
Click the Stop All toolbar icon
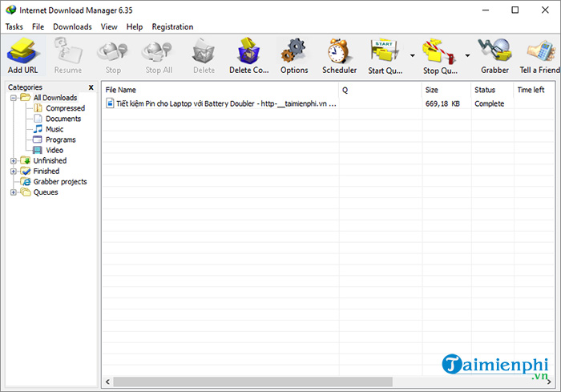158,51
